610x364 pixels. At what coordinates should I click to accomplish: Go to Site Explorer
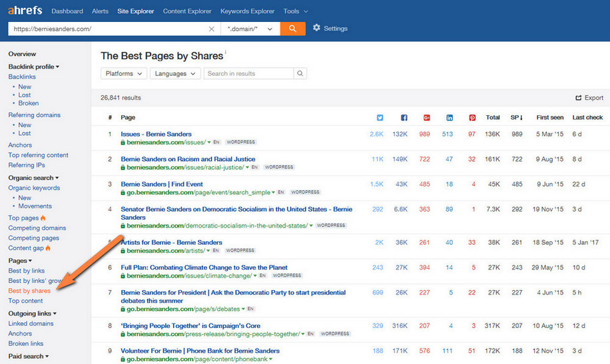[x=136, y=11]
